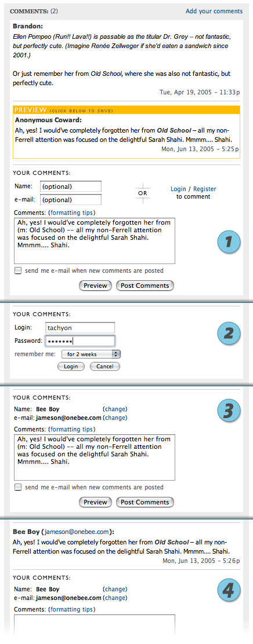Cancel the login form

105,367
